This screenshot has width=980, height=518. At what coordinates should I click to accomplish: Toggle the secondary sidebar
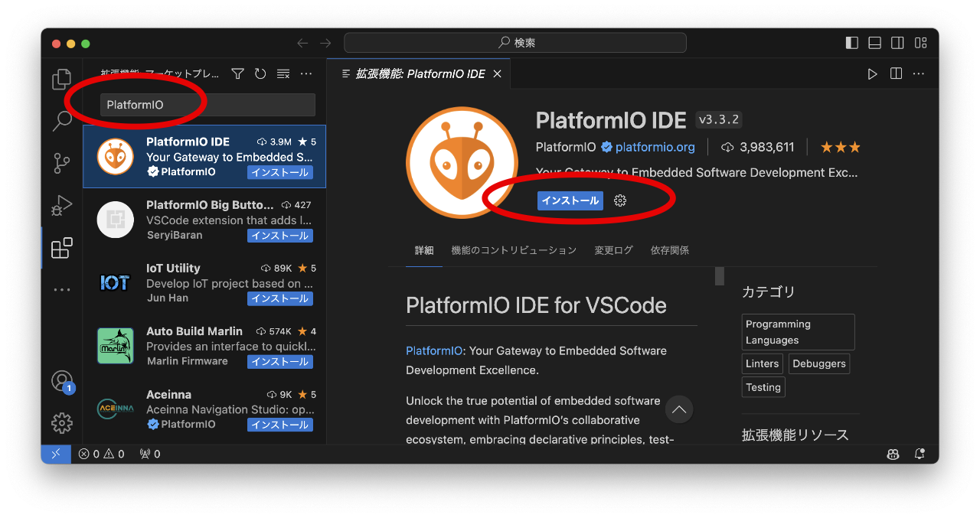point(897,43)
